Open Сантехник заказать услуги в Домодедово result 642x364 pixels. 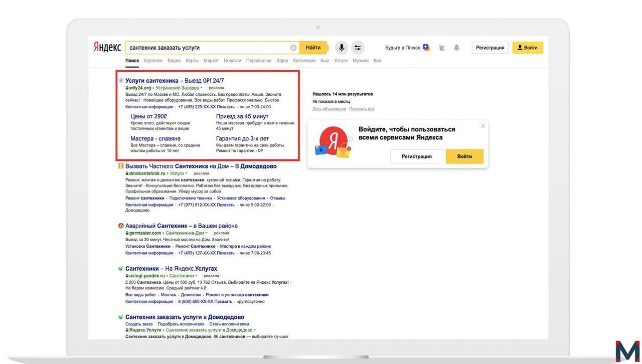185,317
